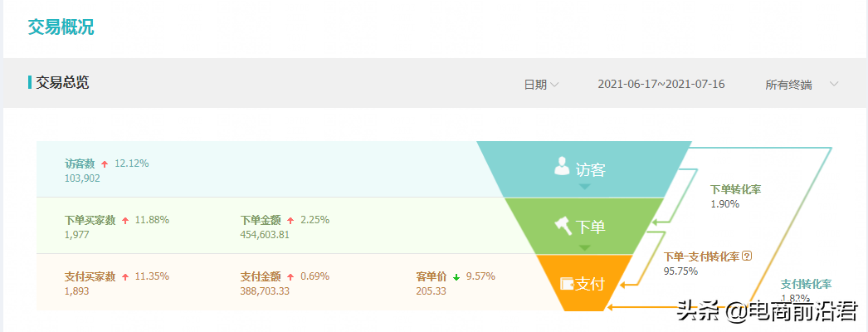Viewport: 868px width, 332px height.
Task: Click the red up arrow beside 下单金额
Action: coord(290,220)
